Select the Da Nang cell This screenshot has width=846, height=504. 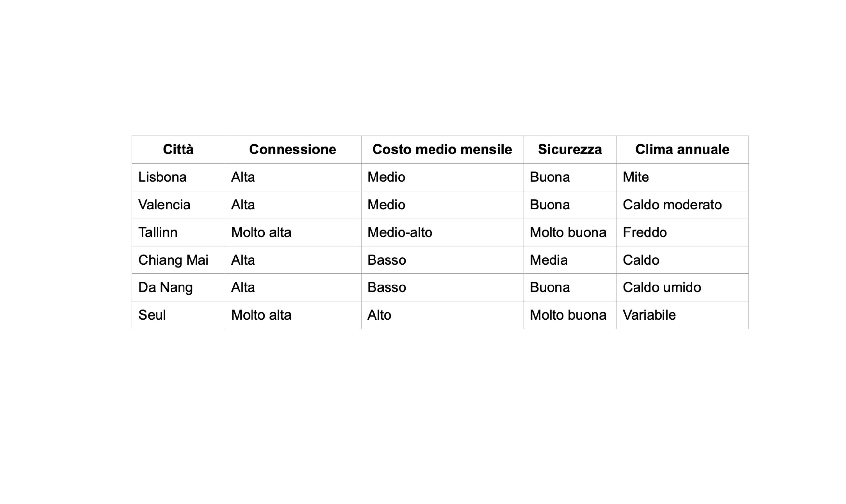pos(165,287)
